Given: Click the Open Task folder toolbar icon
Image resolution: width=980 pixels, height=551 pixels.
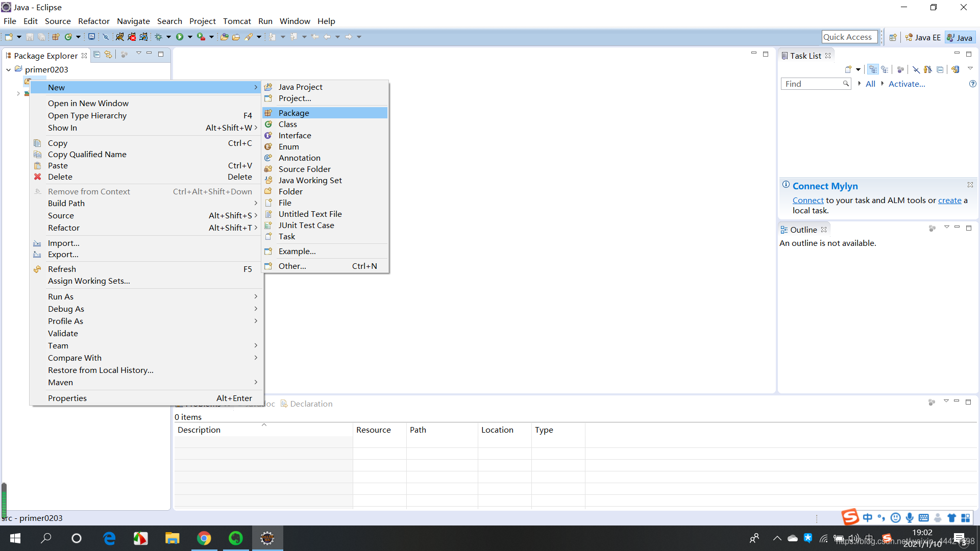Looking at the screenshot, I should [236, 37].
